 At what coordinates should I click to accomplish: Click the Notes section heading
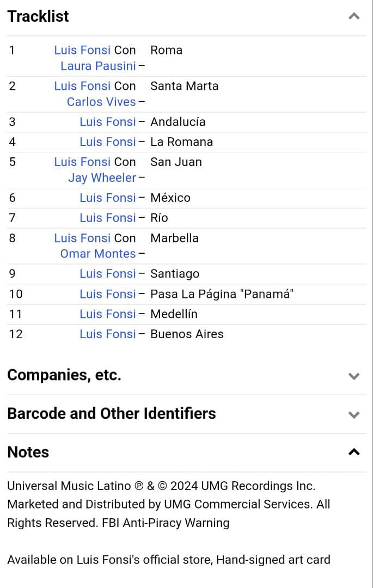pyautogui.click(x=28, y=452)
